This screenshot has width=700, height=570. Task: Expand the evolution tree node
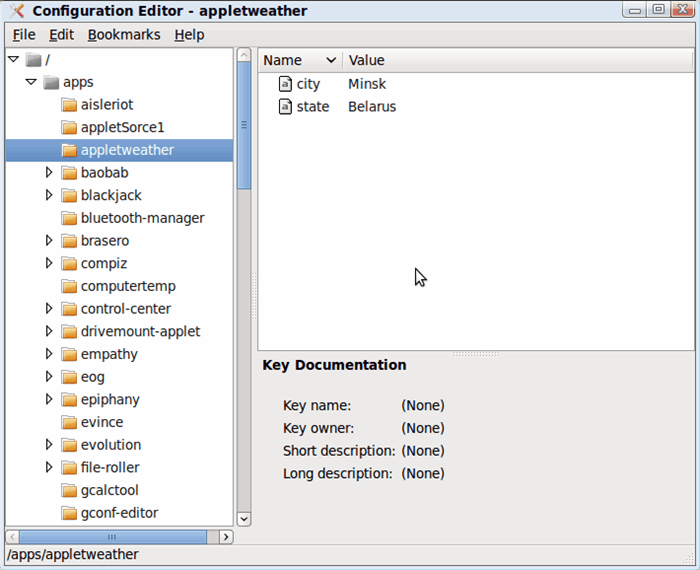click(x=49, y=445)
